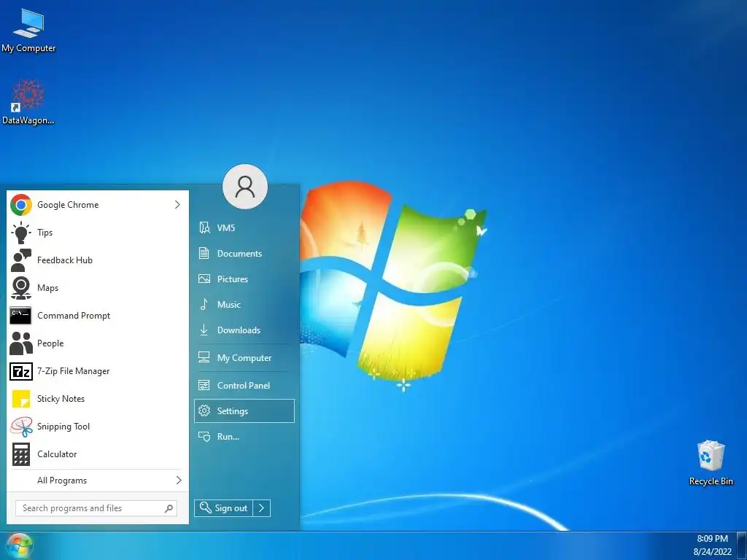747x560 pixels.
Task: Select the Recycle Bin desktop icon
Action: [711, 463]
